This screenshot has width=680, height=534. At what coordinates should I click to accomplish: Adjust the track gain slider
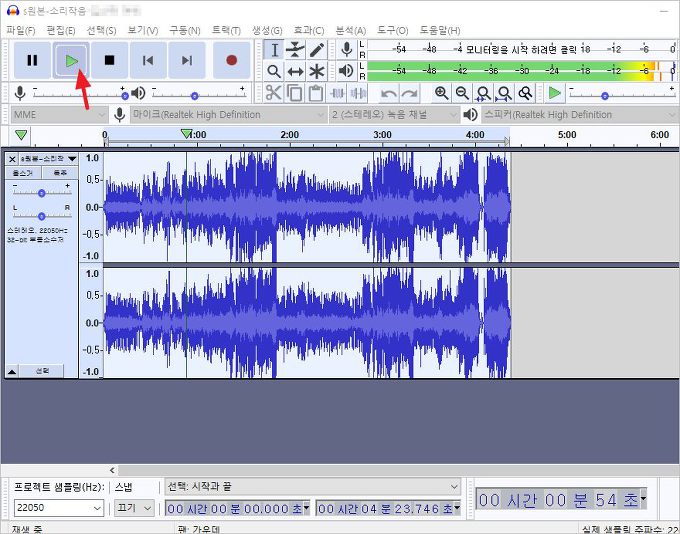(41, 193)
